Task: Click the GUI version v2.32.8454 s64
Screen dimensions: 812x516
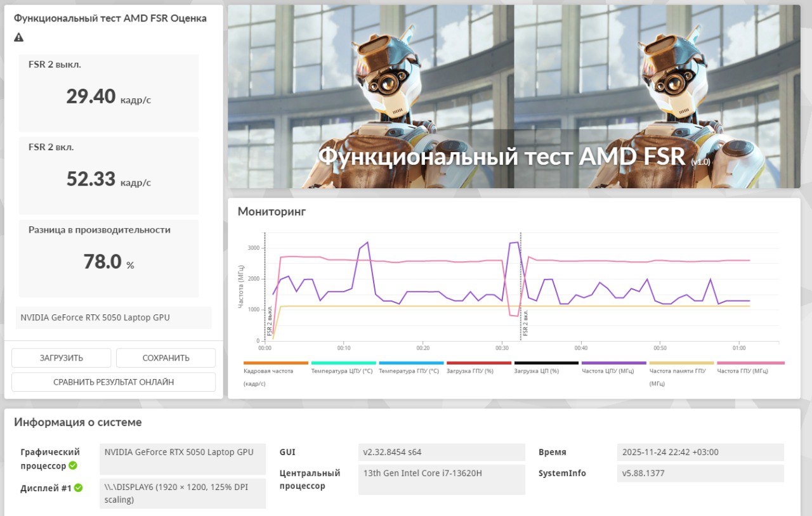Action: click(442, 452)
